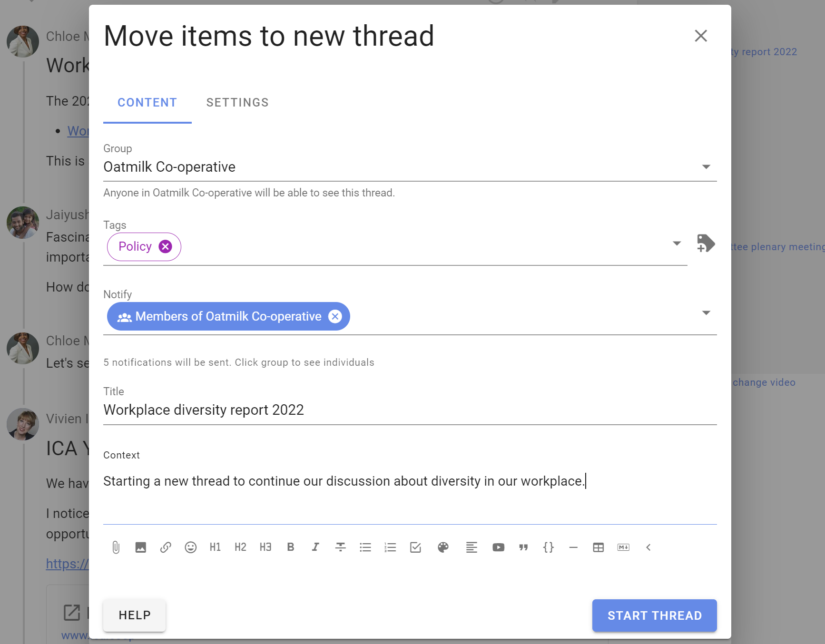Click the Start Thread button
The height and width of the screenshot is (644, 825).
[654, 615]
